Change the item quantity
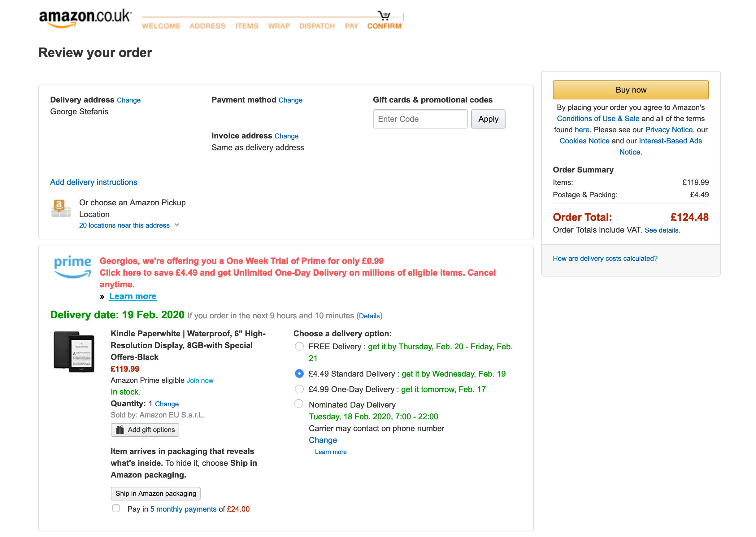This screenshot has height=537, width=756. click(167, 404)
